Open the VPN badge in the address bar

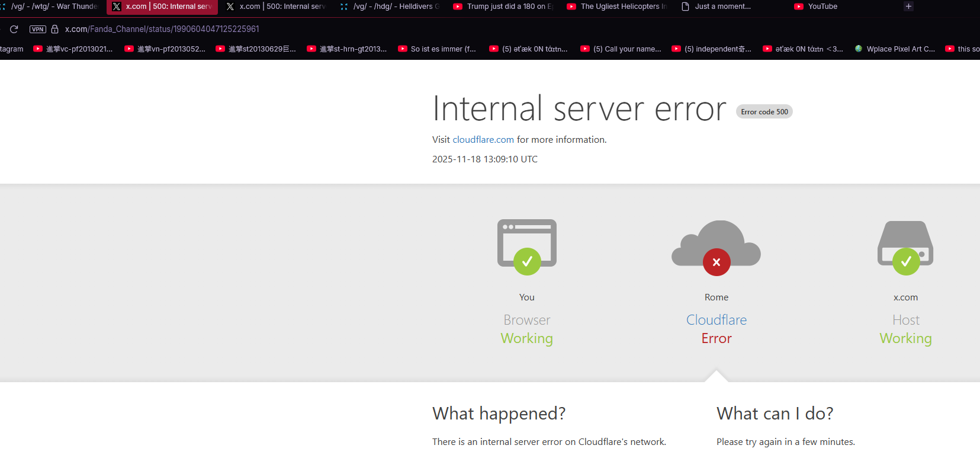[x=38, y=29]
